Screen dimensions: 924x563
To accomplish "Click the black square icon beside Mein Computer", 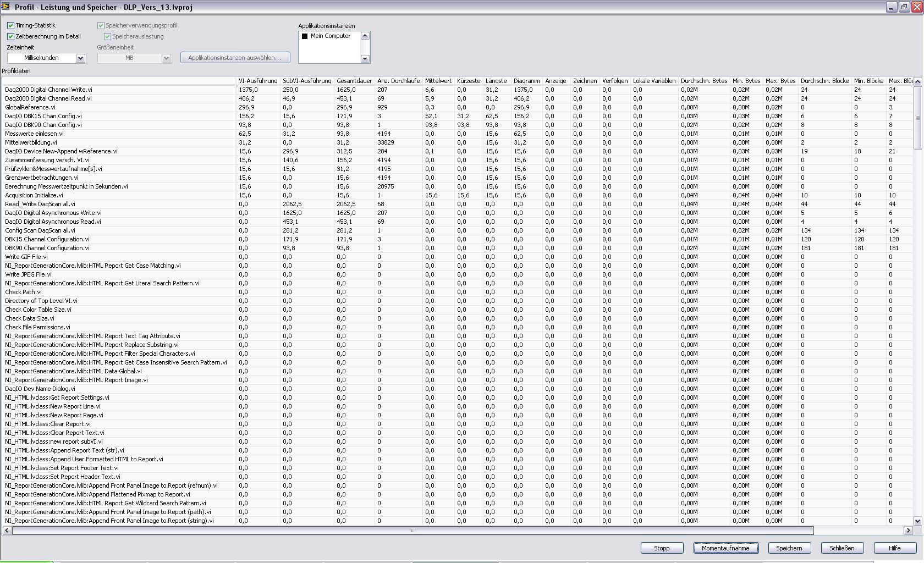I will coord(305,36).
